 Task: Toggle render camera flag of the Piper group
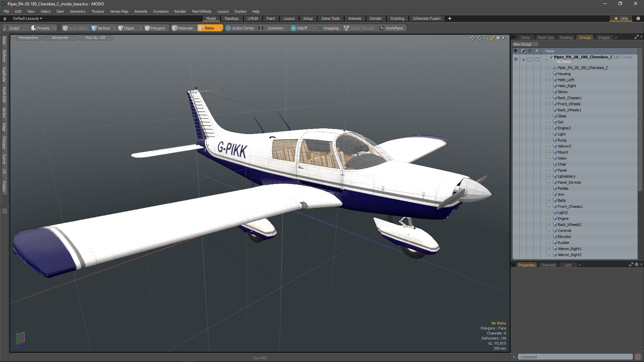[x=523, y=59]
